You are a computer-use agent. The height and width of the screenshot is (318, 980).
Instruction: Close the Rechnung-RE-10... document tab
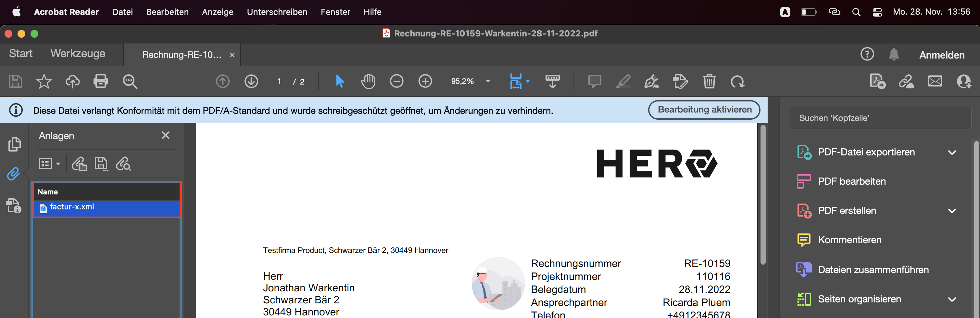(232, 55)
